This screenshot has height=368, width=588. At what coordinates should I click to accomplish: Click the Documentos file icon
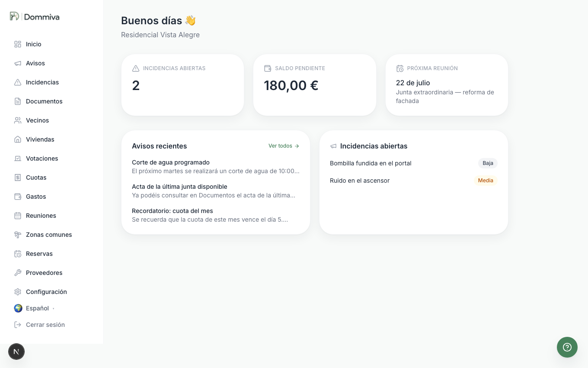coord(18,101)
